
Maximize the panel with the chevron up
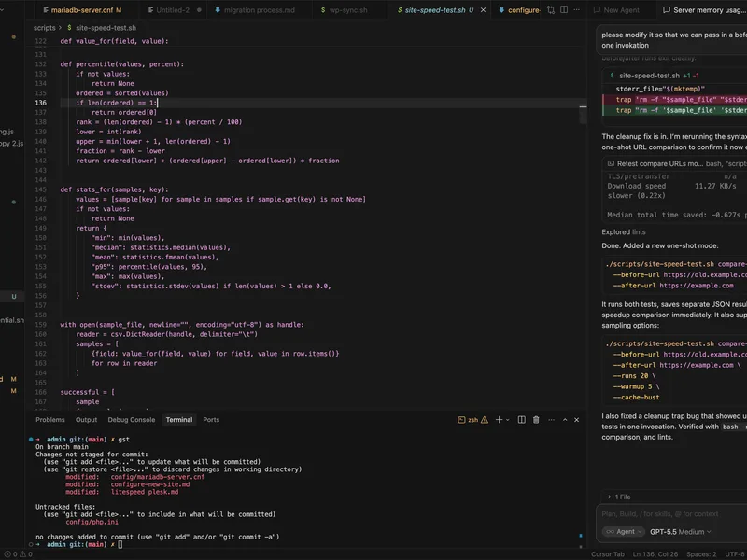pyautogui.click(x=565, y=420)
